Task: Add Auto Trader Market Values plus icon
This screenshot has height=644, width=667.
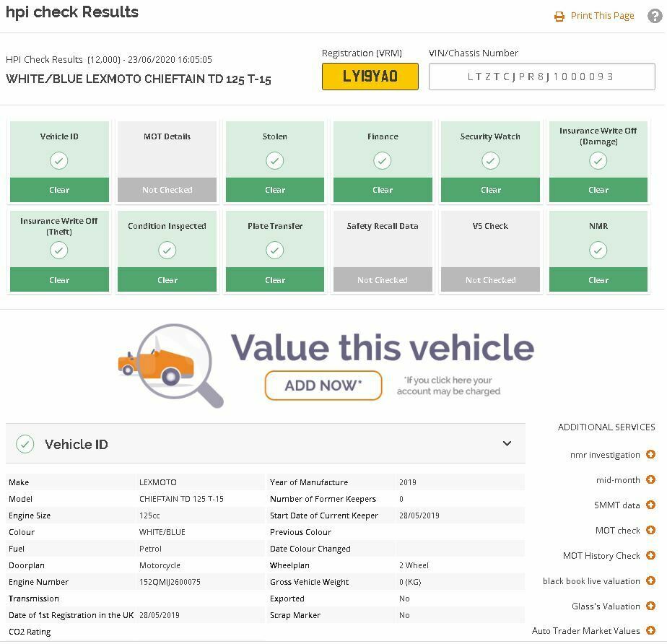Action: pos(650,630)
